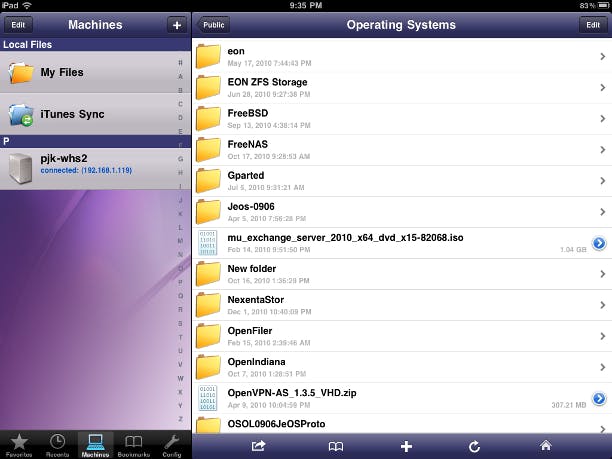
Task: Tap the bookmarks book icon in bottom toolbar
Action: click(x=336, y=446)
